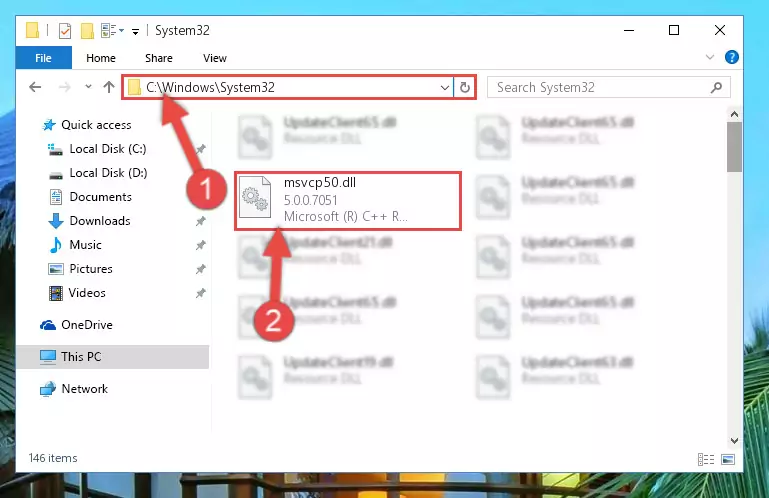This screenshot has height=498, width=769.
Task: Open the recent locations dropdown
Action: (x=88, y=87)
